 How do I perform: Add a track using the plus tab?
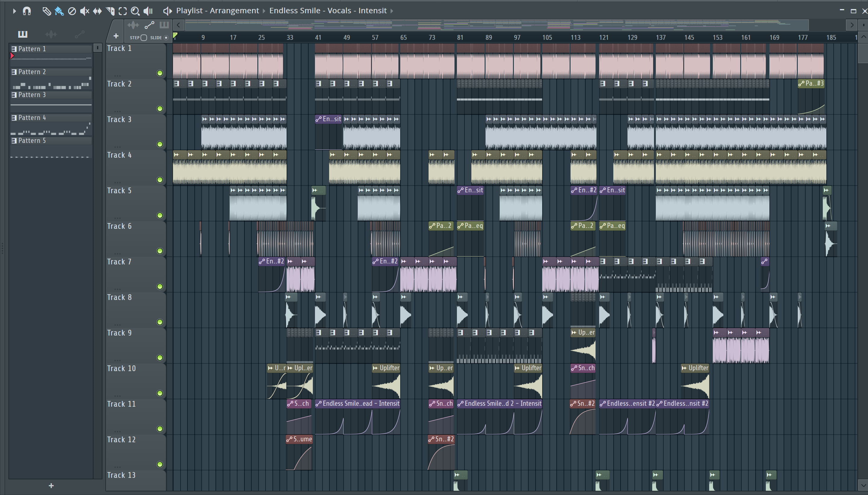(116, 36)
